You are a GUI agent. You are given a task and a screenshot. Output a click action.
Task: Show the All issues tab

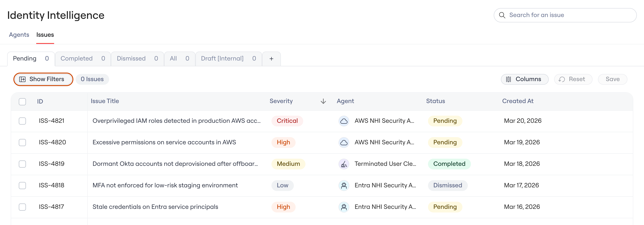click(x=180, y=59)
